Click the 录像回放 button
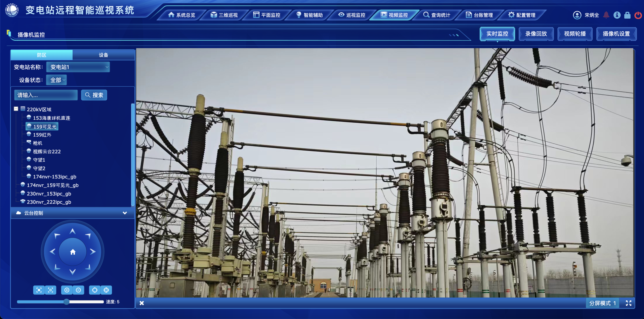Viewport: 644px width, 319px height. coord(536,34)
